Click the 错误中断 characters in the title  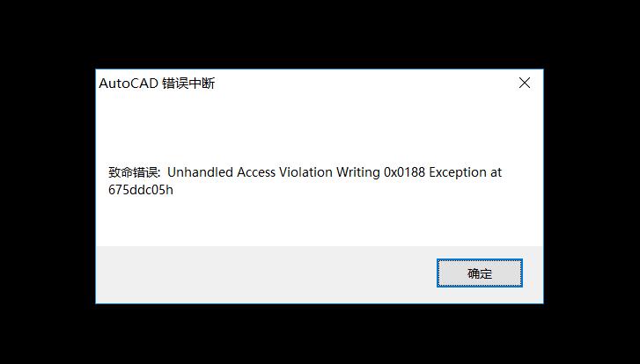[x=188, y=84]
